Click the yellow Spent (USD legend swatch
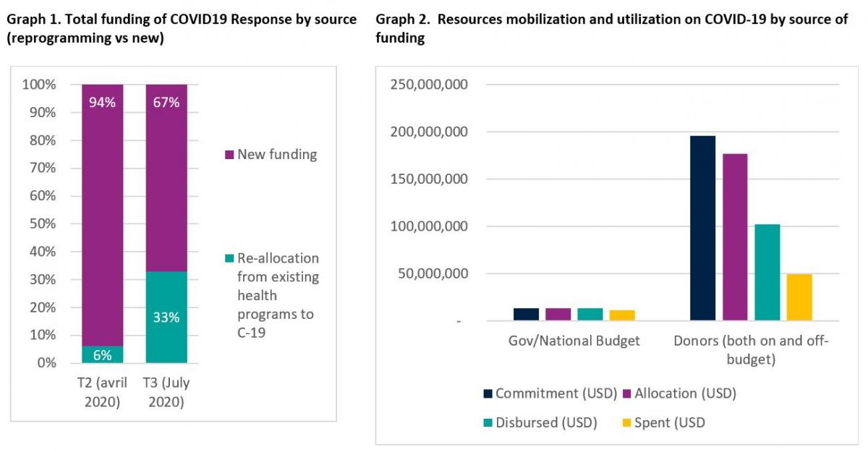Image resolution: width=868 pixels, height=452 pixels. 626,422
